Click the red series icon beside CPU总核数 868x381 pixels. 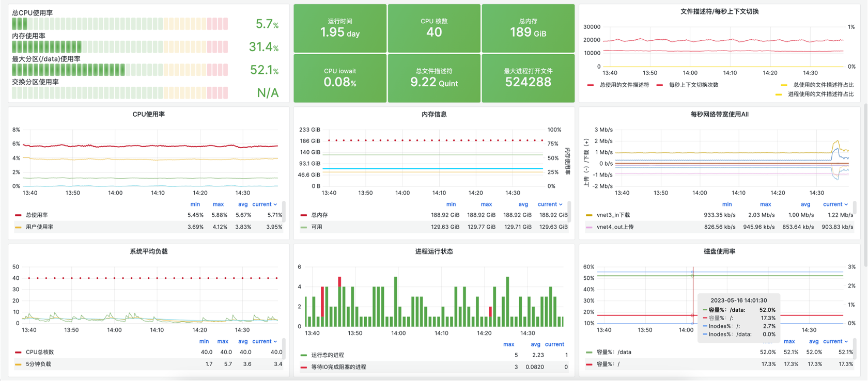pyautogui.click(x=18, y=352)
